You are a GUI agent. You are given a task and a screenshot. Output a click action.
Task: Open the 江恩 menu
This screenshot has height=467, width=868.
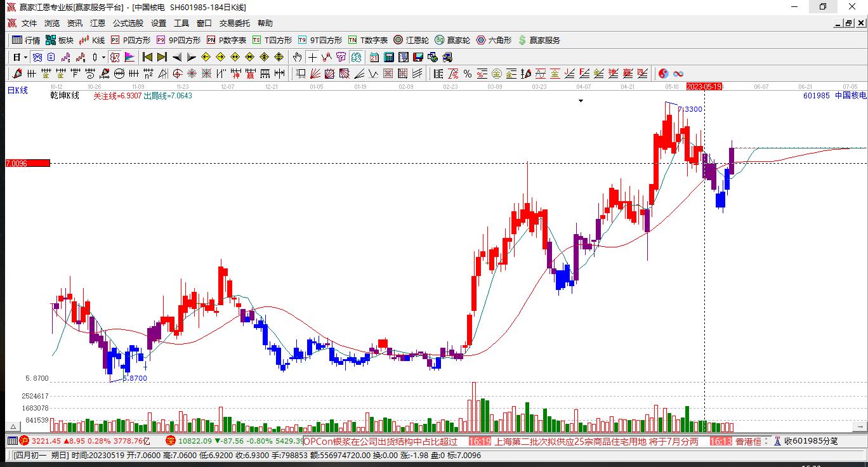tap(98, 23)
